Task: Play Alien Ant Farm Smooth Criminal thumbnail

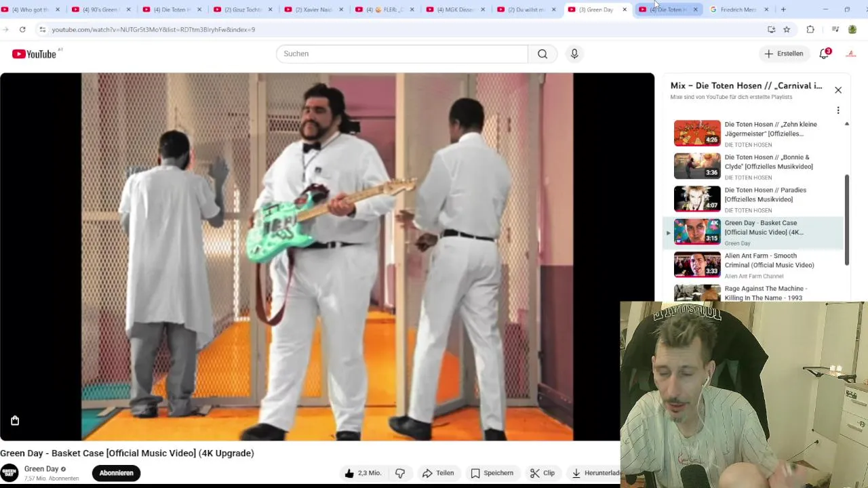Action: click(x=697, y=264)
